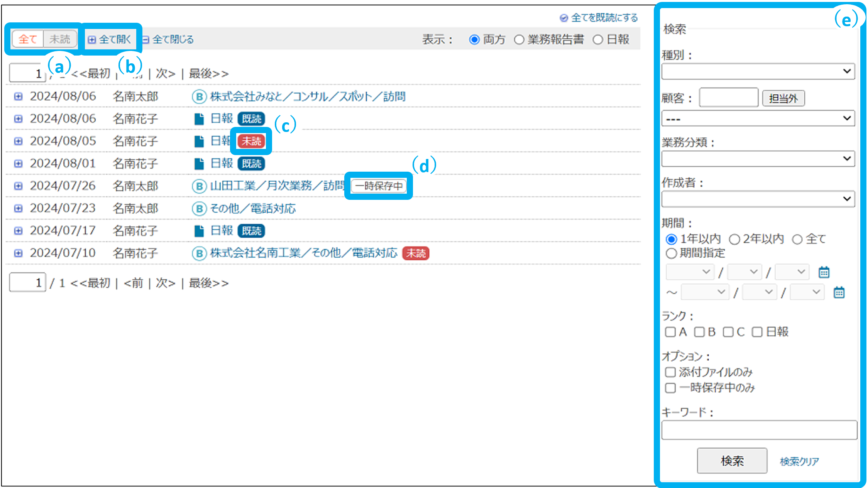Click the start date calendar icon
868x488 pixels.
(x=824, y=272)
